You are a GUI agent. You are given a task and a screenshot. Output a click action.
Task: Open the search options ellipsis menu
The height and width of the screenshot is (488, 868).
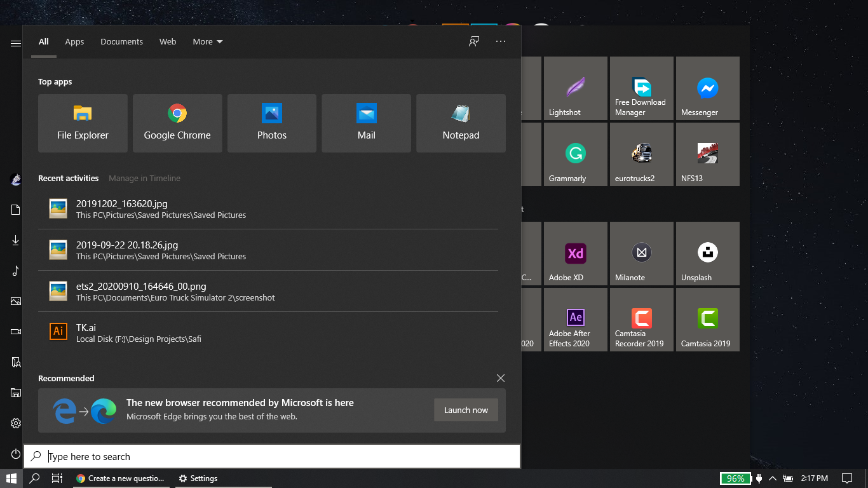(x=501, y=41)
